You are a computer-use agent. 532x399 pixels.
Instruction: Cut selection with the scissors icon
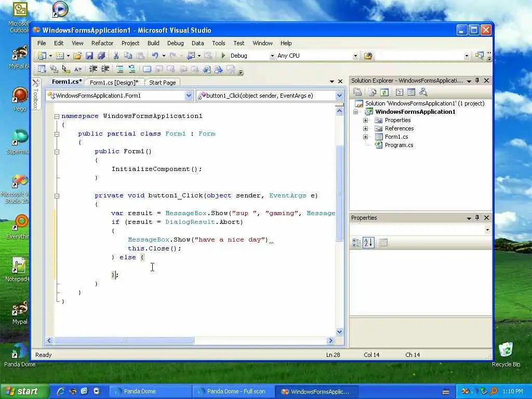[x=116, y=56]
